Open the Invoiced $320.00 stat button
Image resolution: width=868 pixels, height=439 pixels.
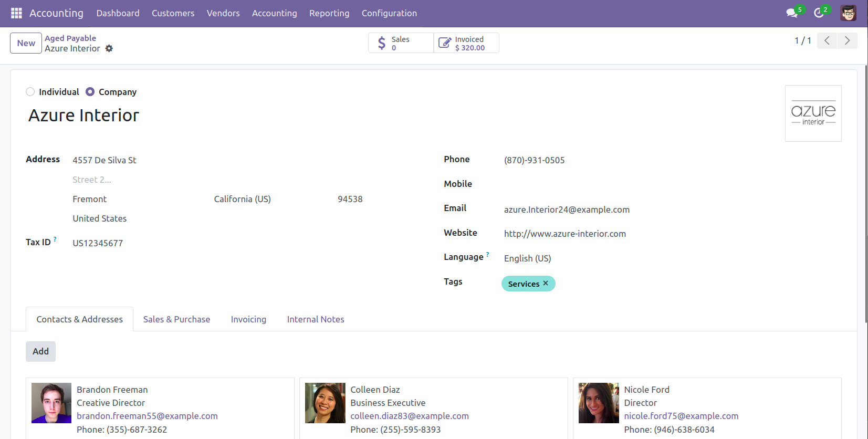point(466,43)
